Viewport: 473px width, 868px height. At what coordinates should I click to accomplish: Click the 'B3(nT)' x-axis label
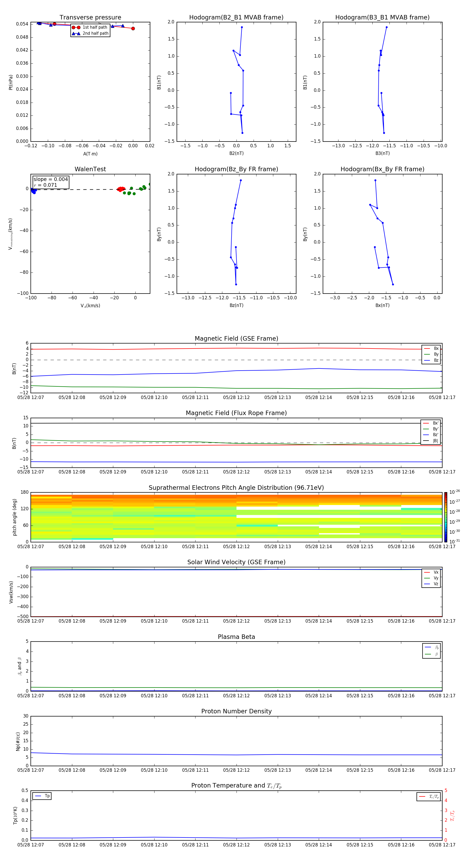point(382,153)
